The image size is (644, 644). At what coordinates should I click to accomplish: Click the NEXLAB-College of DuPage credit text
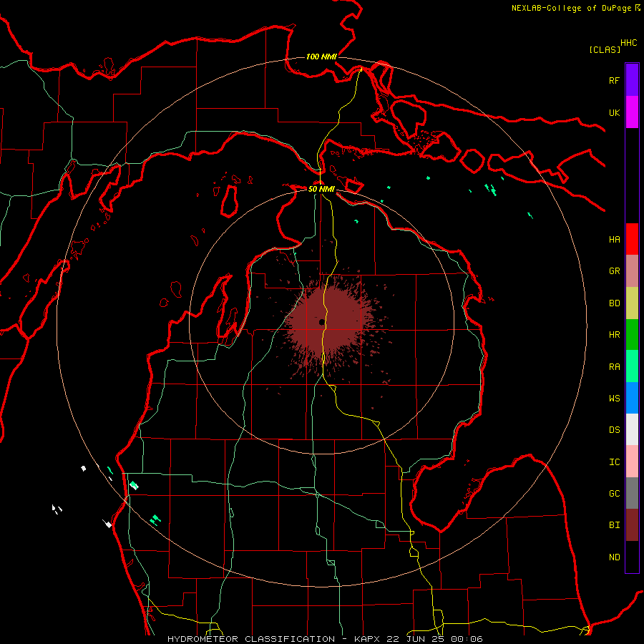(x=571, y=8)
